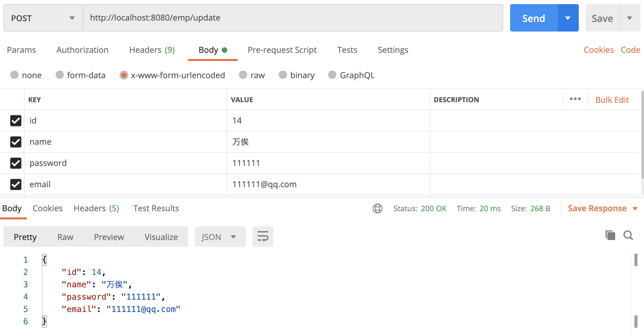Disable the password parameter checkbox
Screen dimensions: 644x336
pyautogui.click(x=16, y=163)
